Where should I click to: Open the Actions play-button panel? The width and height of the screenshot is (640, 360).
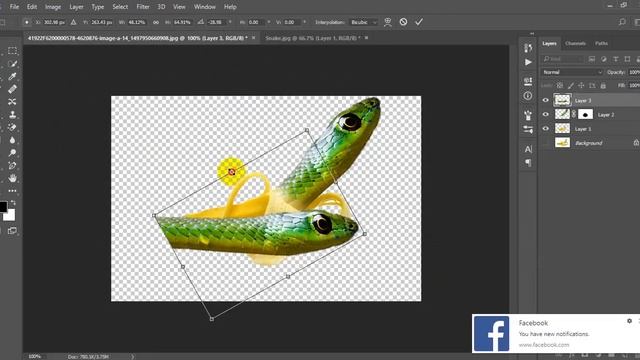pos(528,62)
